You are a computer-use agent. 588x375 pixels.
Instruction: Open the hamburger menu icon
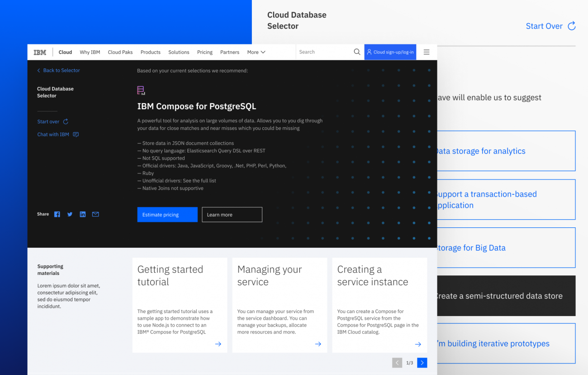point(427,52)
